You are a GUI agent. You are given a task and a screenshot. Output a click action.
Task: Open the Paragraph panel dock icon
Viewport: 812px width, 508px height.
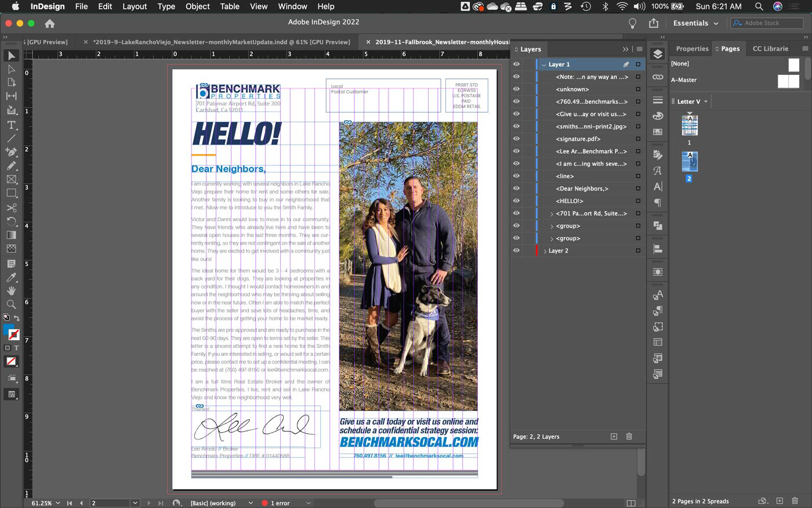658,203
